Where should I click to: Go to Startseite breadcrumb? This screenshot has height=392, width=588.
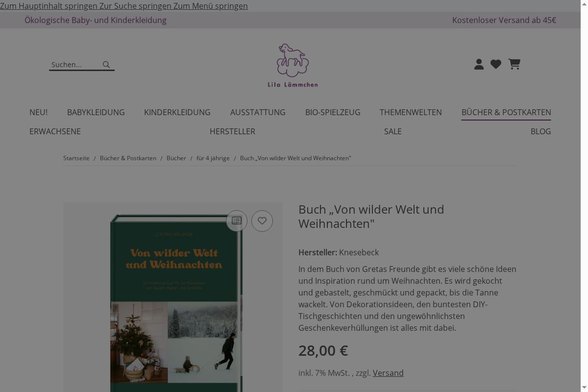[76, 158]
